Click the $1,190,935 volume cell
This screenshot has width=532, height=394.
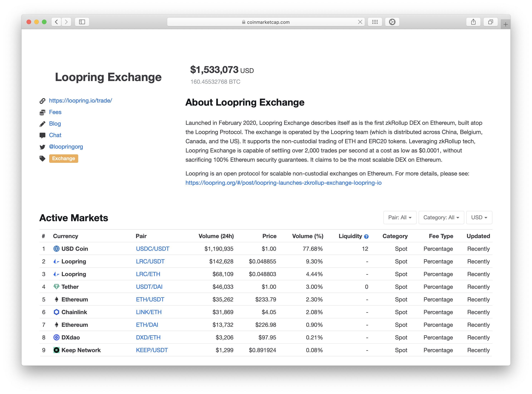[219, 249]
